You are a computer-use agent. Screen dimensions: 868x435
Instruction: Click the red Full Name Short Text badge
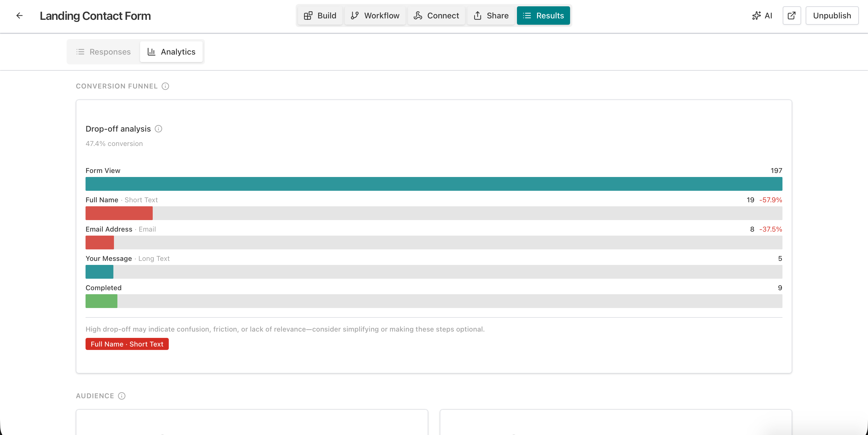pos(127,344)
